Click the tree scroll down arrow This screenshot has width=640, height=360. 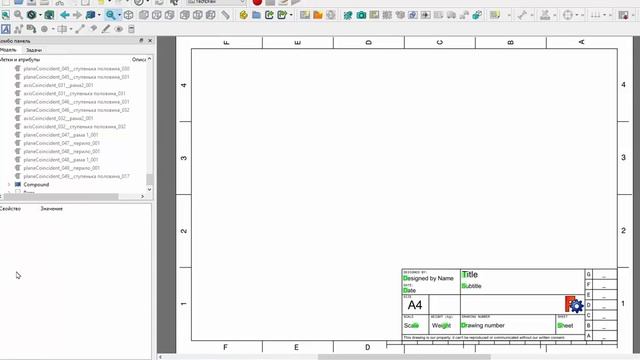point(150,189)
